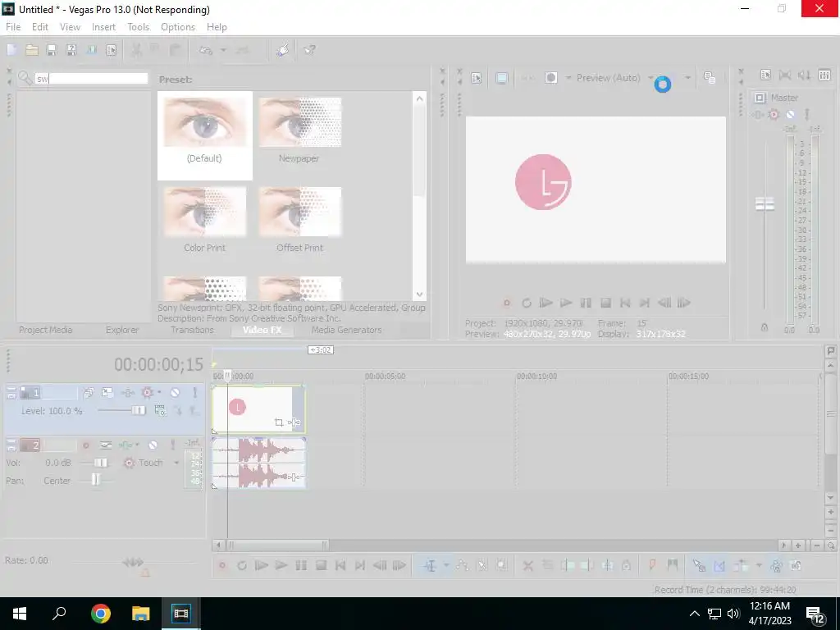
Task: Click Event Pan/Crop icon on video clip
Action: (279, 422)
